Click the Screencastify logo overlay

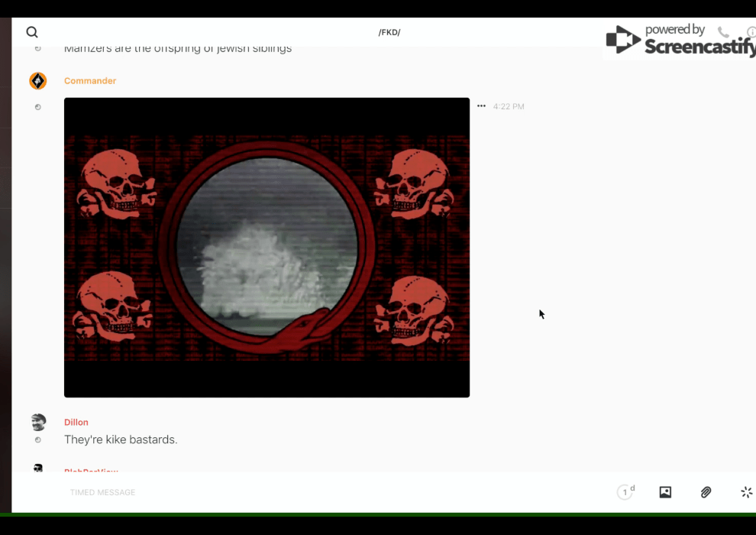[x=680, y=40]
